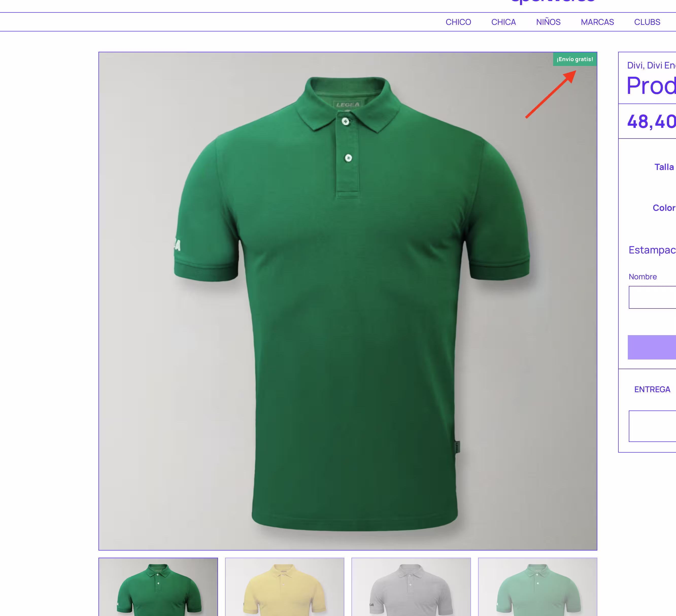The image size is (676, 616).
Task: Open the CHICO menu item
Action: pyautogui.click(x=458, y=22)
